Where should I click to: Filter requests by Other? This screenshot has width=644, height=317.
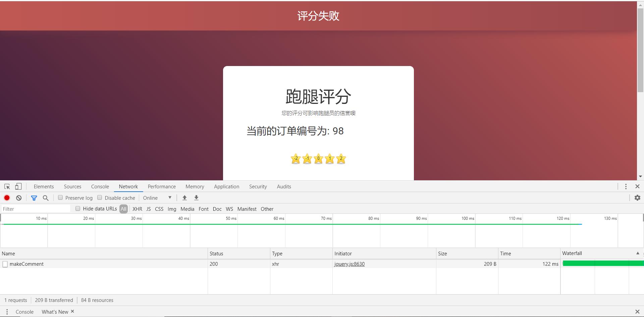click(x=267, y=209)
